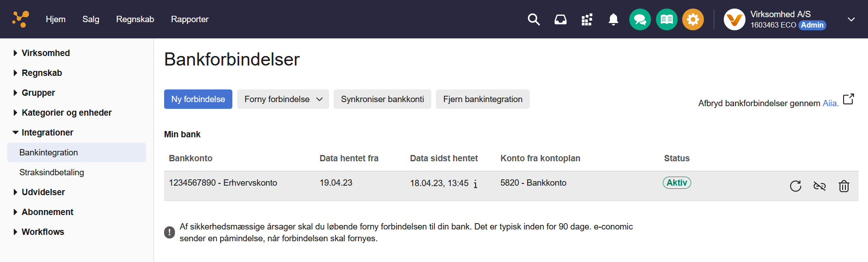The image size is (868, 262).
Task: Collapse the Integrationer sidebar section
Action: (x=47, y=132)
